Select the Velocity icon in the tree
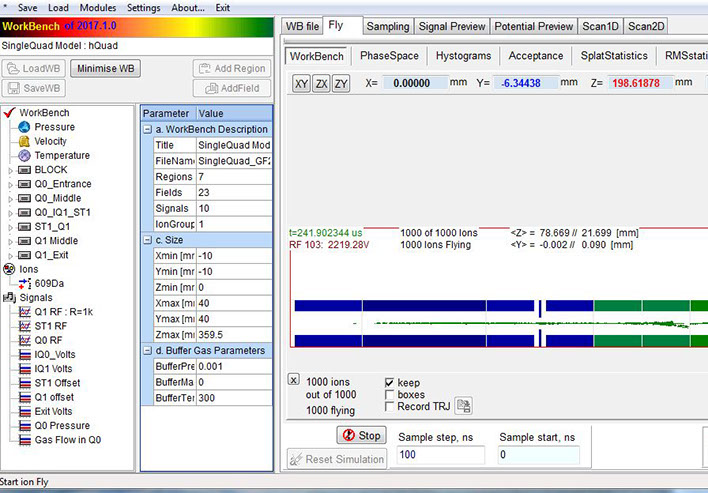This screenshot has height=493, width=708. pyautogui.click(x=25, y=141)
